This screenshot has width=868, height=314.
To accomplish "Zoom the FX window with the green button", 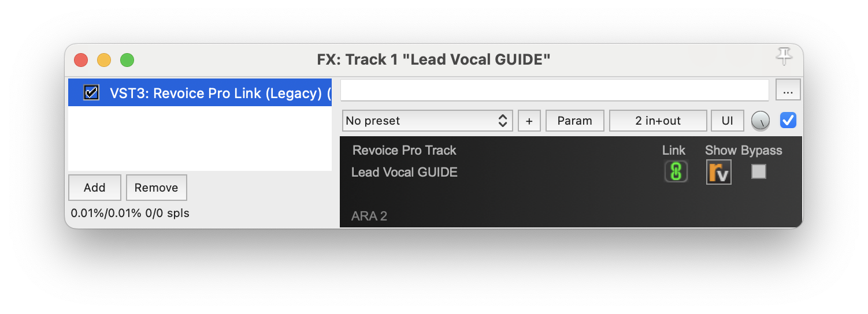I will 127,59.
